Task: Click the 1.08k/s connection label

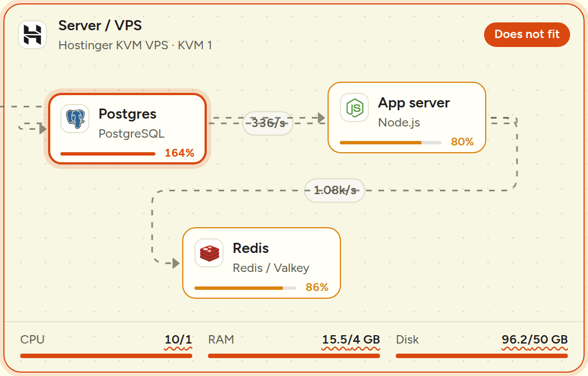Action: pyautogui.click(x=334, y=190)
